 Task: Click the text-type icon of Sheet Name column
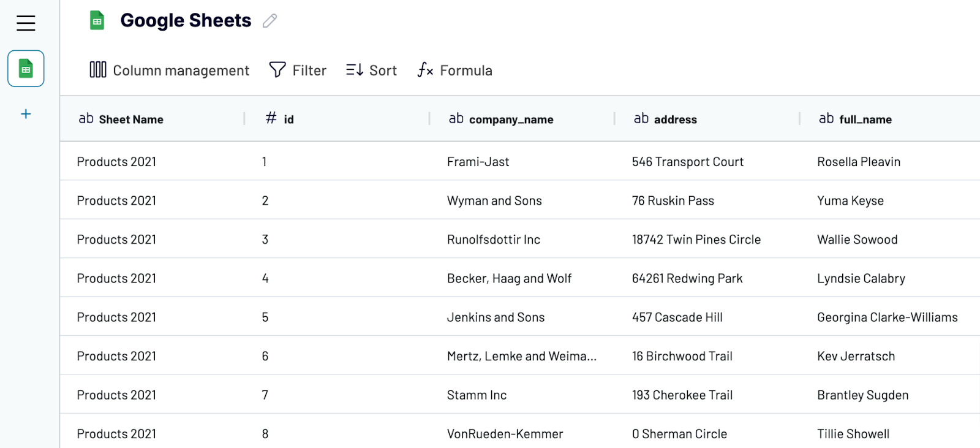[x=86, y=118]
